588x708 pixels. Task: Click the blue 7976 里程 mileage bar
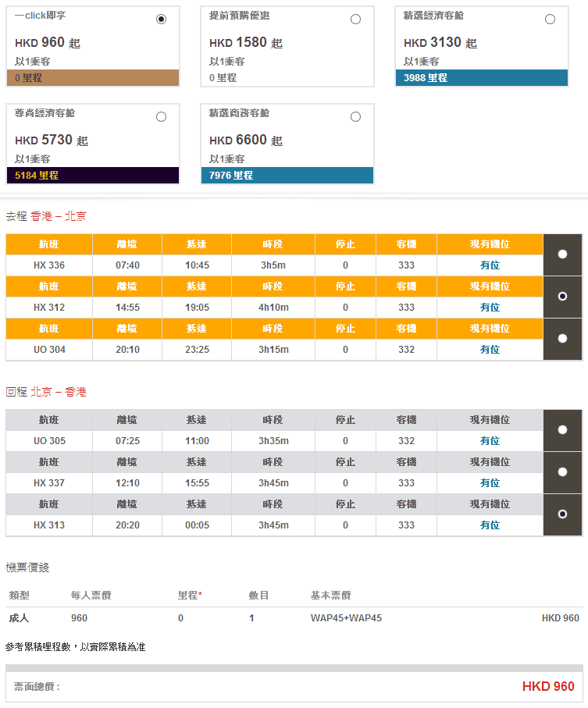(287, 176)
